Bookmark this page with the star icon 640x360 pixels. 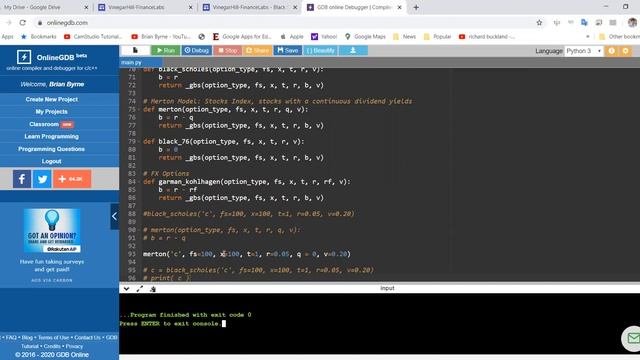click(539, 23)
